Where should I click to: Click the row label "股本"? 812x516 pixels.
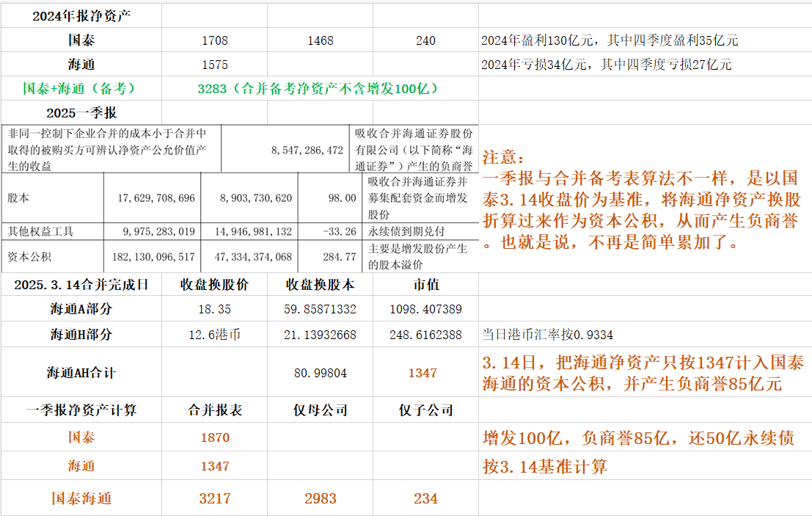tap(18, 198)
